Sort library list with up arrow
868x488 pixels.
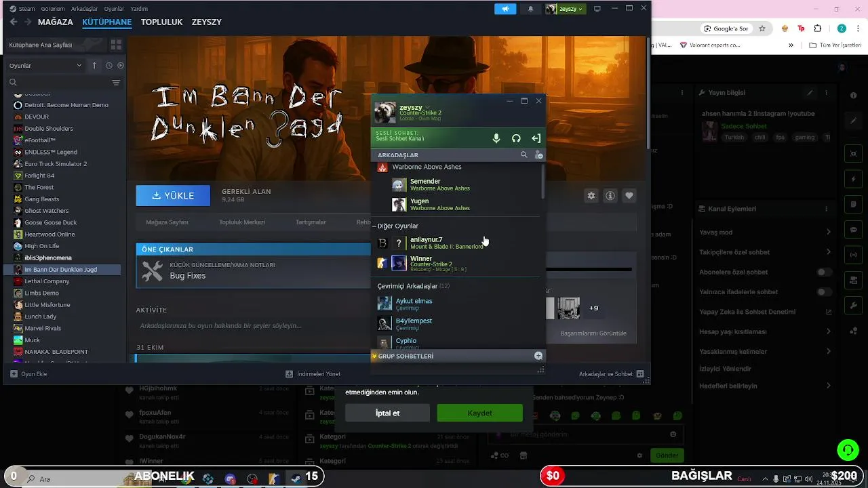94,65
